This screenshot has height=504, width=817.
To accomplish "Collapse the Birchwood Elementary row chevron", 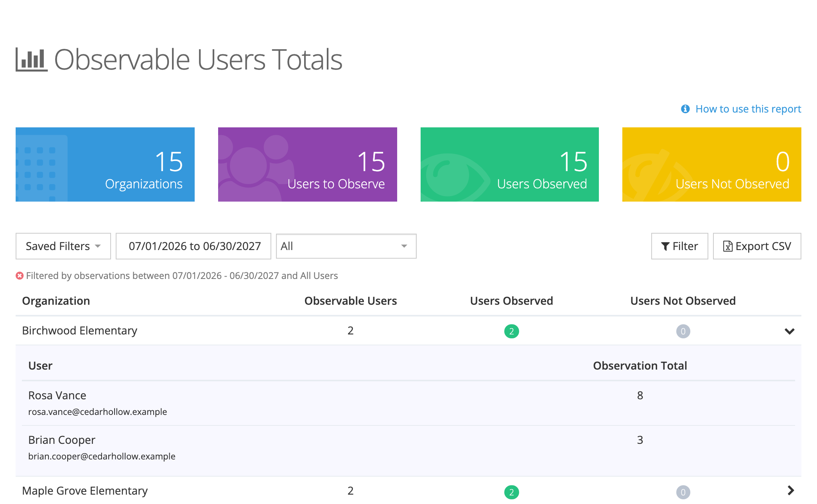I will 790,331.
